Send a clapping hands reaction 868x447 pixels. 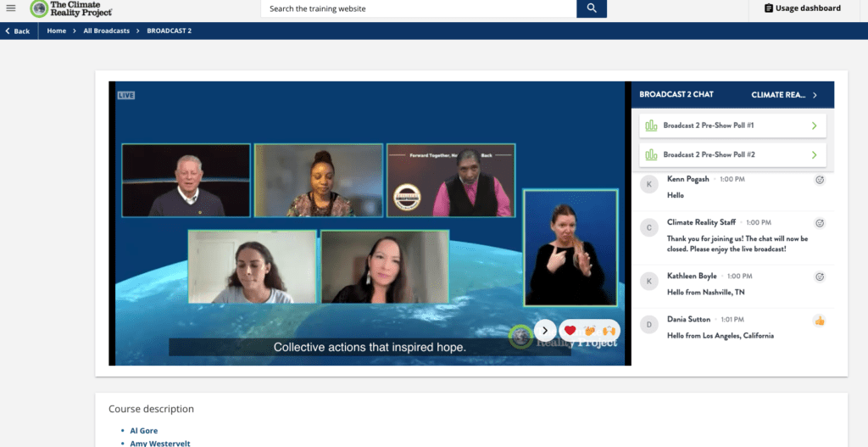(x=590, y=331)
